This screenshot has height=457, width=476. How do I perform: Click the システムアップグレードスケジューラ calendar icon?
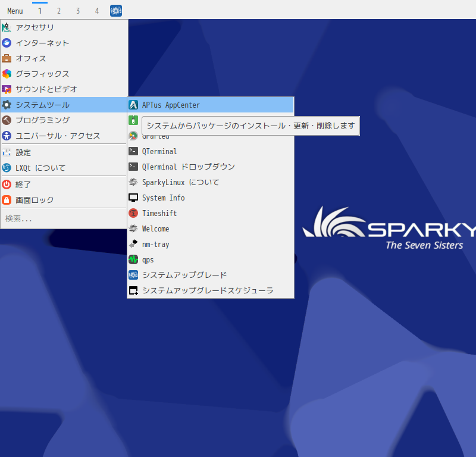133,290
